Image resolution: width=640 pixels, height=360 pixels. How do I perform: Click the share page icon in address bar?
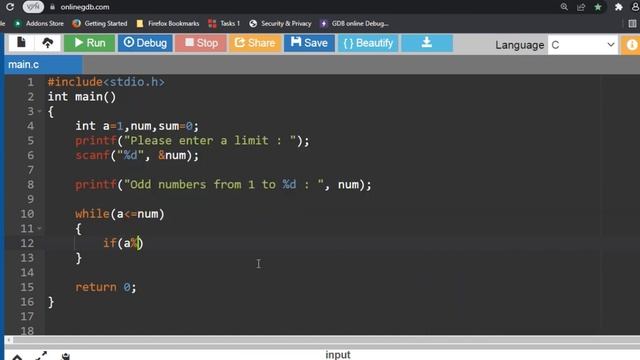pos(581,7)
